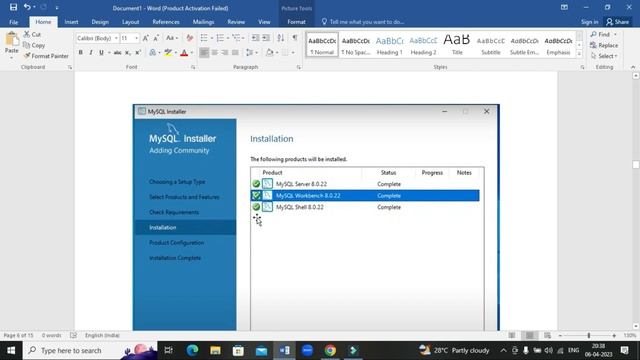Image resolution: width=640 pixels, height=360 pixels.
Task: Open Google Chrome from the taskbar
Action: [330, 350]
